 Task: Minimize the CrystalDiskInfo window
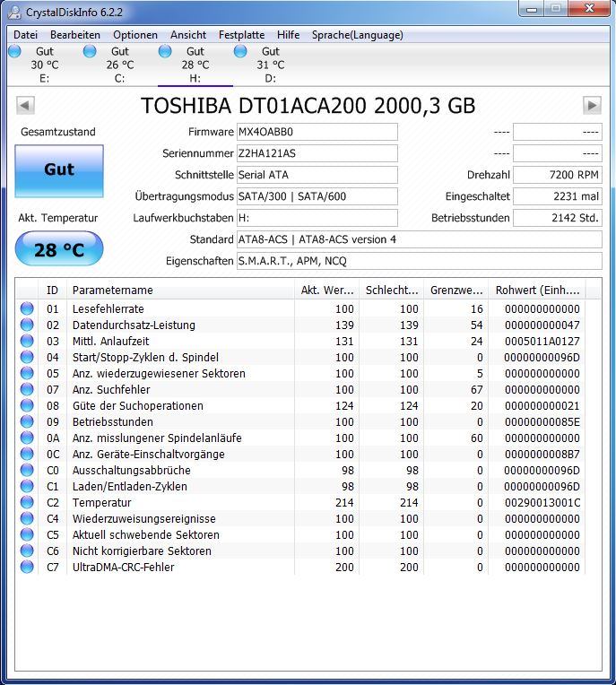532,9
